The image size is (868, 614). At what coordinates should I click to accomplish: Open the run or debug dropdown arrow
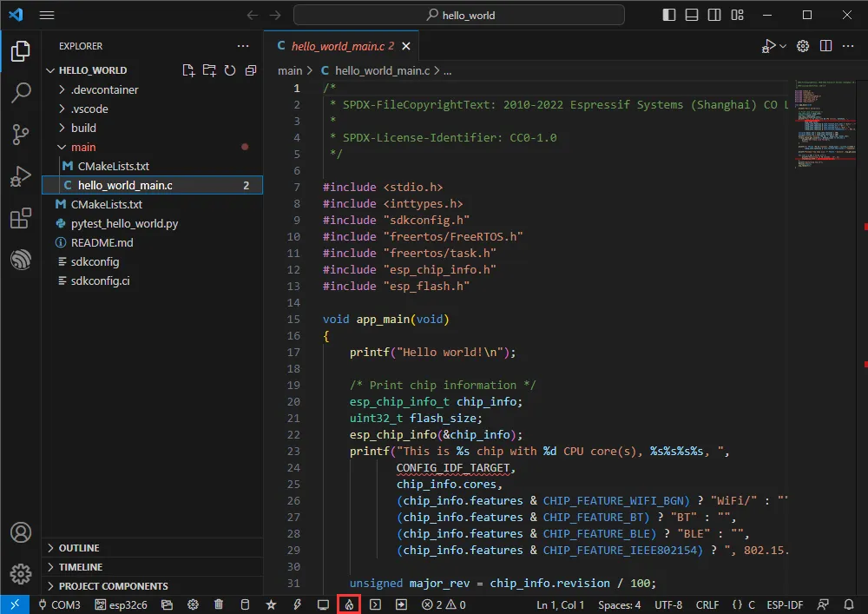pyautogui.click(x=783, y=46)
